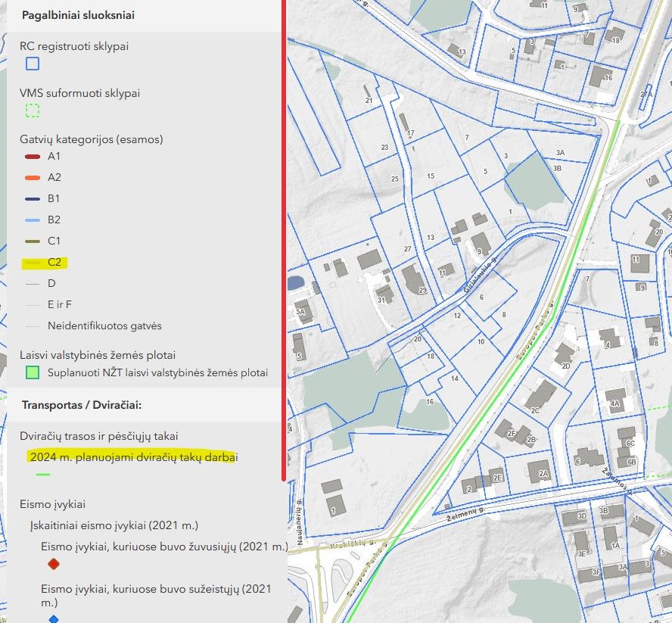Click the red diamond fatal accident symbol
Image resolution: width=672 pixels, height=623 pixels.
coord(53,564)
